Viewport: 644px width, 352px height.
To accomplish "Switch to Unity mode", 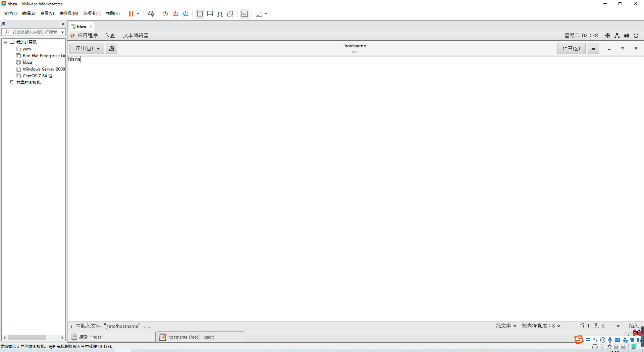I will pyautogui.click(x=230, y=14).
